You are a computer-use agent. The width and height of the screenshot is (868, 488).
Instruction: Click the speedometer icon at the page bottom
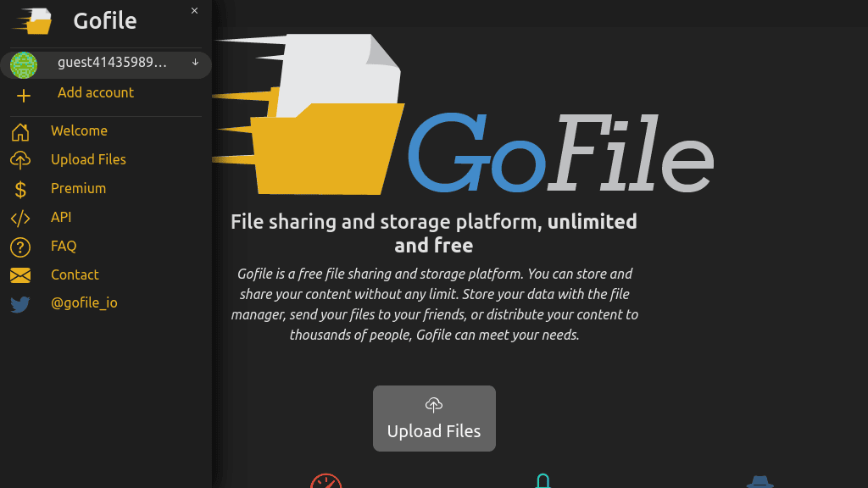pyautogui.click(x=325, y=483)
